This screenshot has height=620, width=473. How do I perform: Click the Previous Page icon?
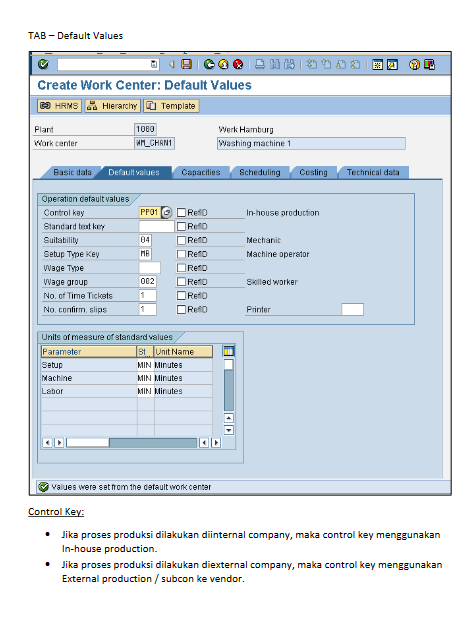click(326, 64)
